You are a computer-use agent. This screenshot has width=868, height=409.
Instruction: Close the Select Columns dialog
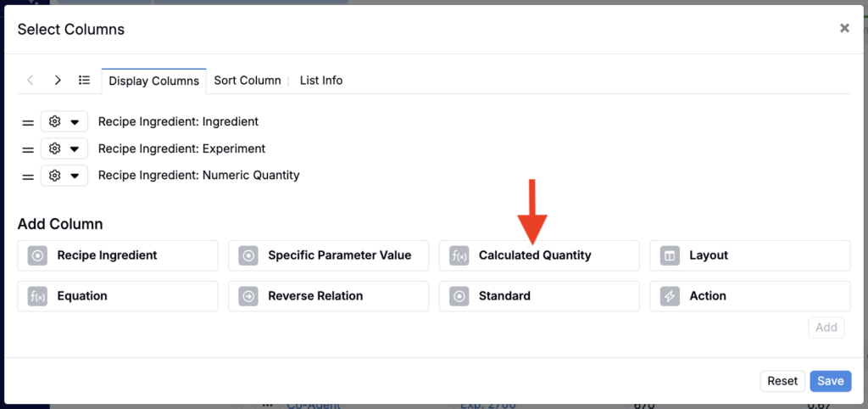pyautogui.click(x=844, y=28)
